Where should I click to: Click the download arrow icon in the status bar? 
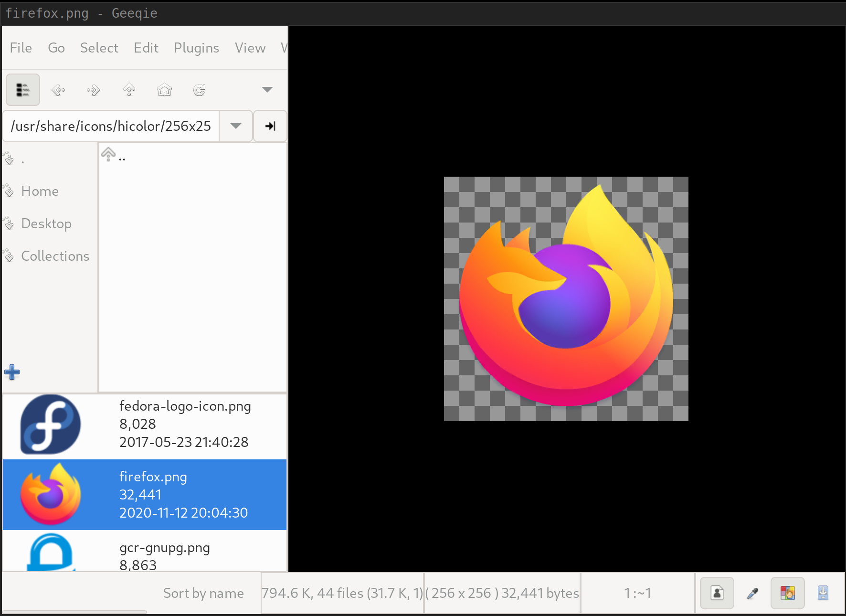[x=823, y=593]
